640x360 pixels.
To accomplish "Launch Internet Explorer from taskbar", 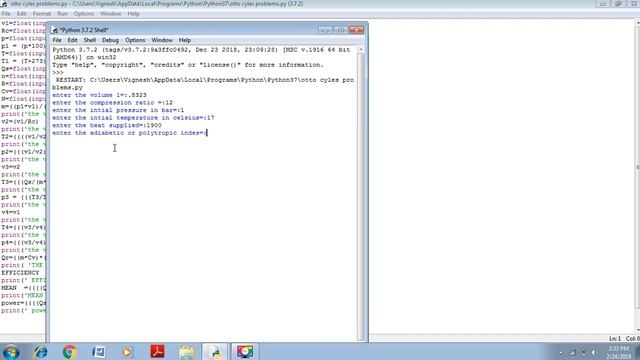I will pyautogui.click(x=40, y=351).
